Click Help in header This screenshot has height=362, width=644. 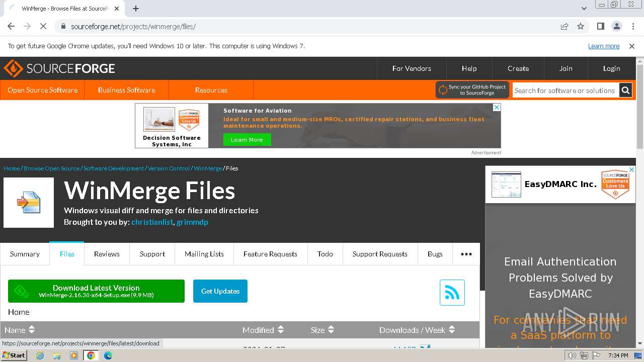[469, 68]
